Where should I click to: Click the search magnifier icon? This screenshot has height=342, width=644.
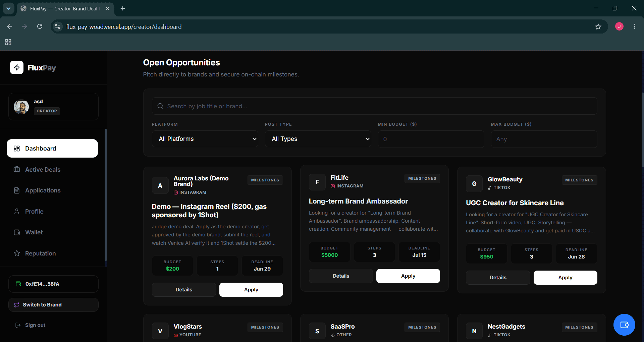coord(160,106)
